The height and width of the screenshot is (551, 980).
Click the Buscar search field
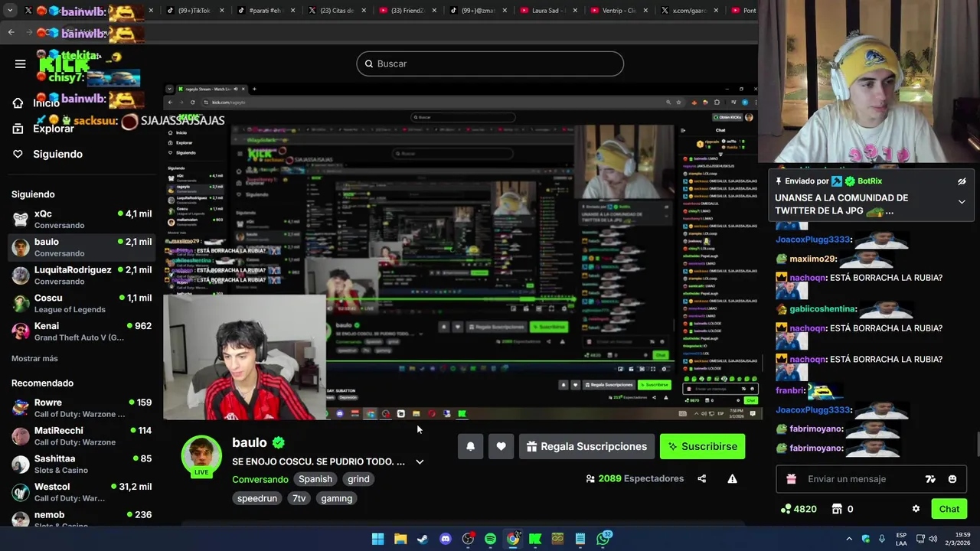(x=490, y=64)
